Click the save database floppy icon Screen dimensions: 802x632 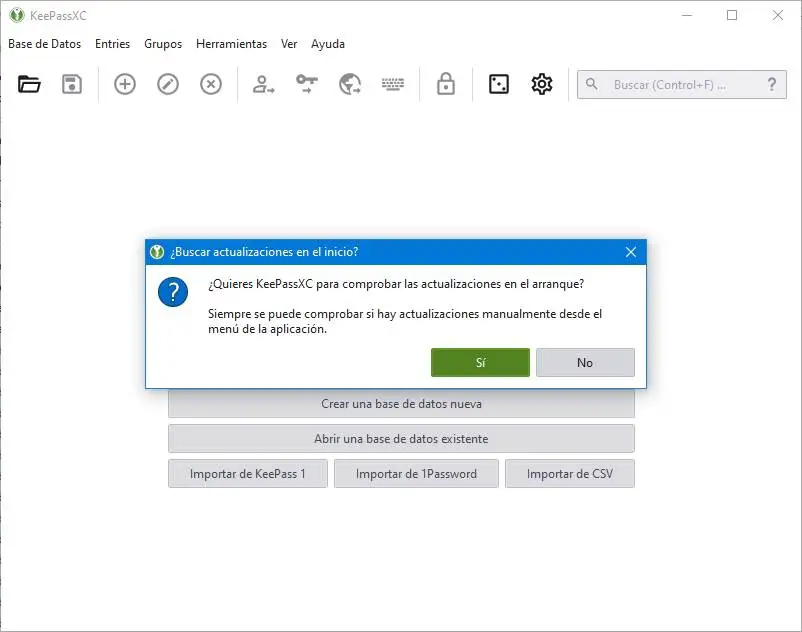pos(72,84)
